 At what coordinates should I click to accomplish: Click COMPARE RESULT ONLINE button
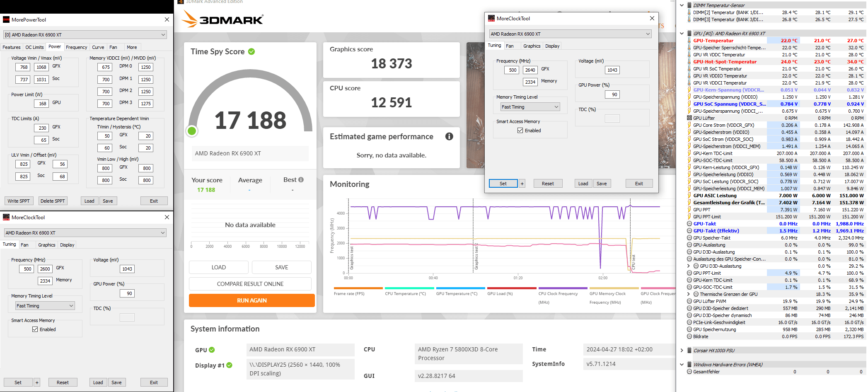tap(250, 284)
